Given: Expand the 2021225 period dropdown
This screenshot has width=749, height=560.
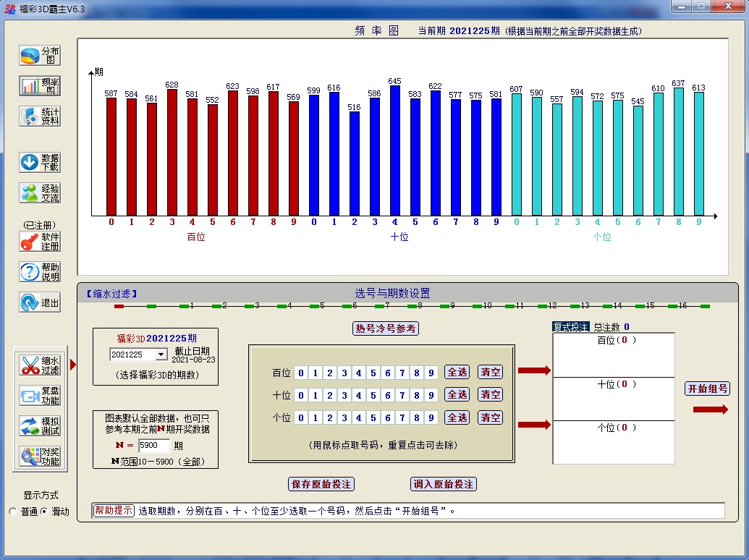Looking at the screenshot, I should click(x=160, y=355).
